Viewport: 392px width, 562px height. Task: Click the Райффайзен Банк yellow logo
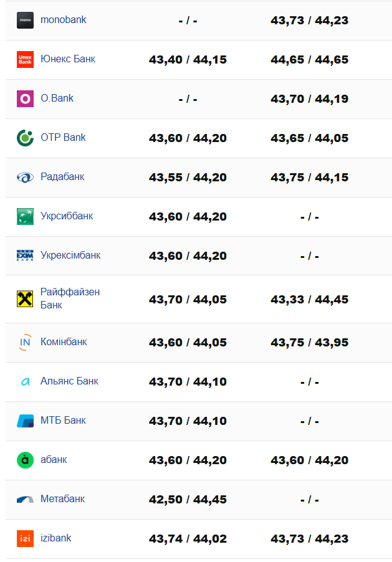(x=25, y=299)
